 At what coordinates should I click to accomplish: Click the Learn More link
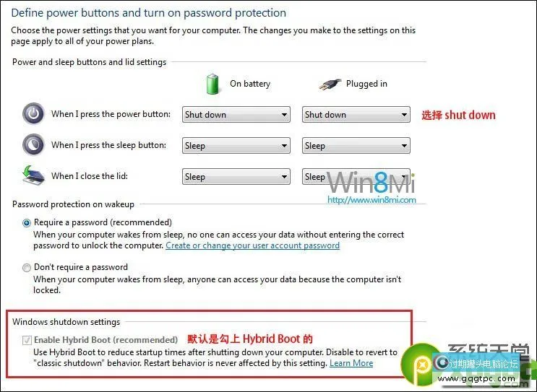[351, 363]
